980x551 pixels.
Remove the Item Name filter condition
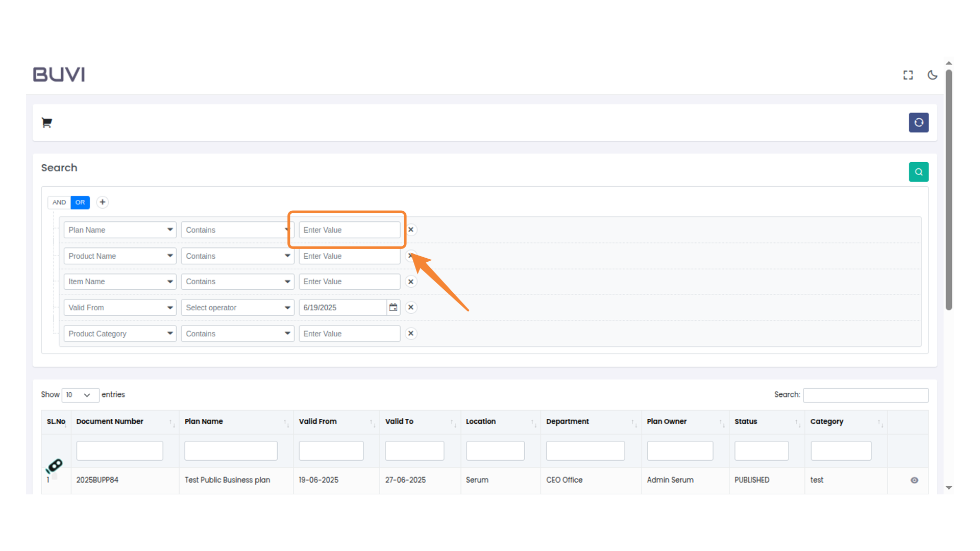click(411, 281)
